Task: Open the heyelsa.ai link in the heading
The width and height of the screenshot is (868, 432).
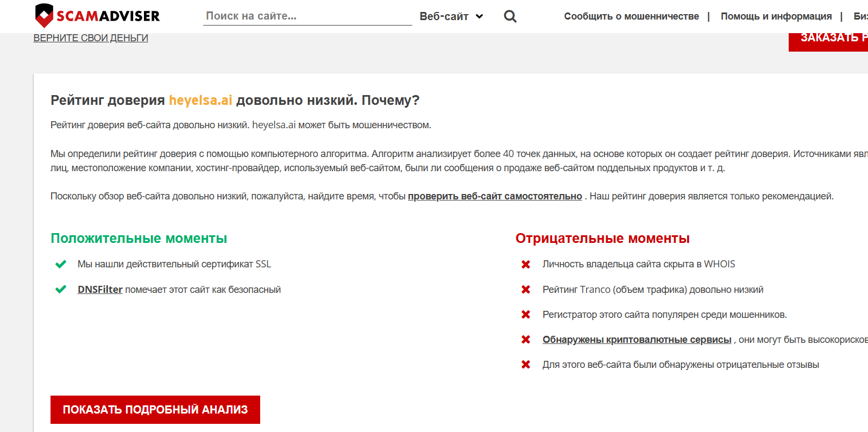Action: tap(200, 100)
